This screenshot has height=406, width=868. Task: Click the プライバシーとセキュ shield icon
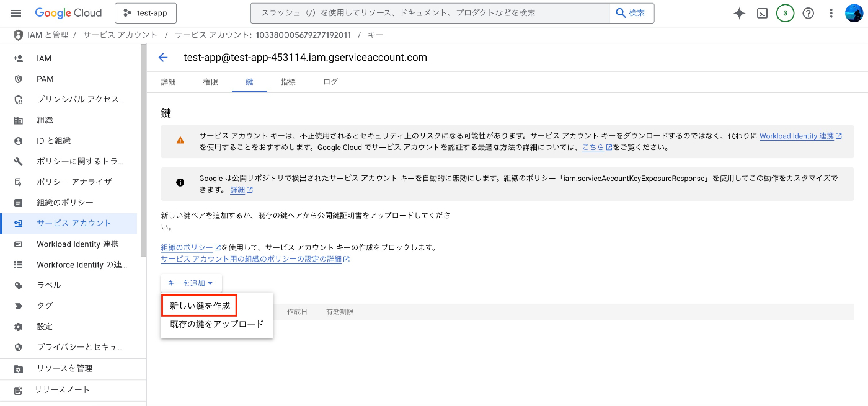18,347
